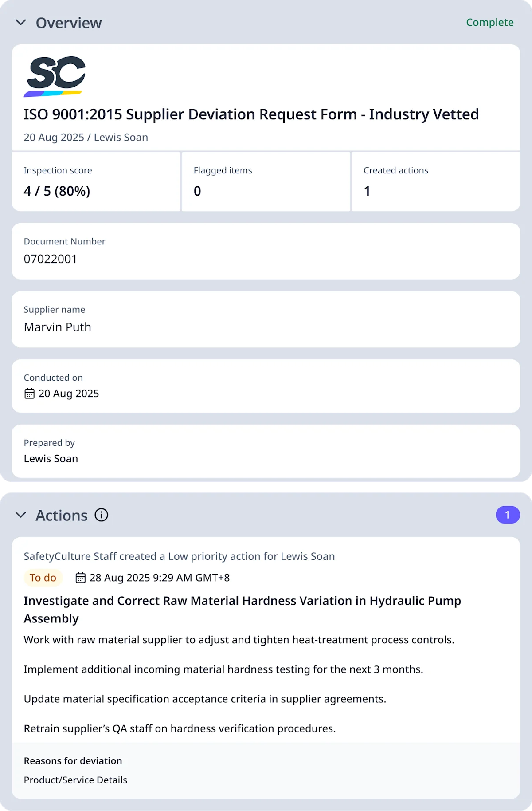Click the Actions info icon
This screenshot has width=532, height=811.
pyautogui.click(x=101, y=515)
